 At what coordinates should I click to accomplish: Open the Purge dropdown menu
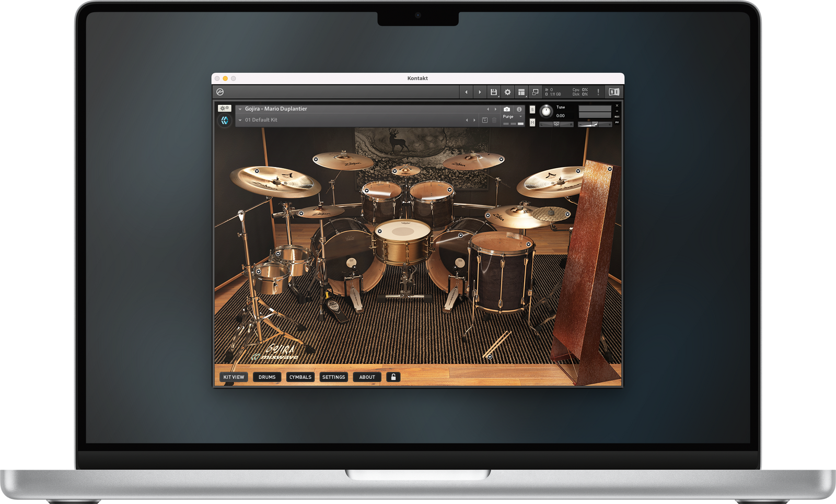(512, 116)
